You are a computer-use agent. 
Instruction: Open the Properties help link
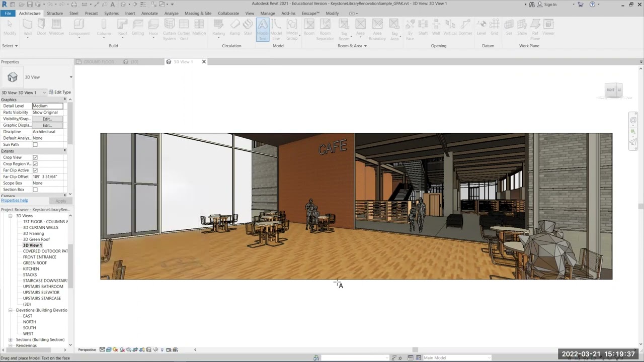coord(14,201)
